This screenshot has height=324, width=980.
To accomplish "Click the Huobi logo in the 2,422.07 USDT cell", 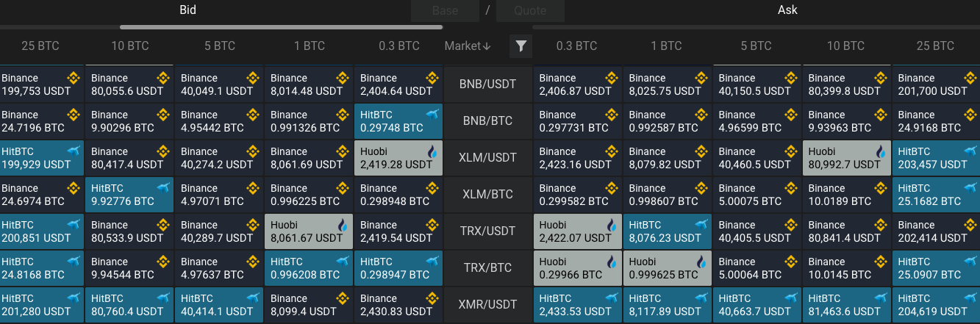I will coord(612,225).
